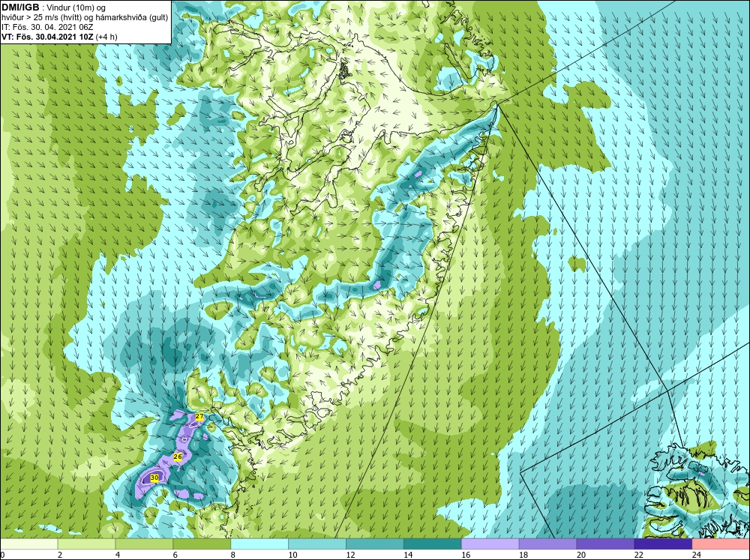750x560 pixels.
Task: Click the legend scale number 8
Action: tap(233, 555)
